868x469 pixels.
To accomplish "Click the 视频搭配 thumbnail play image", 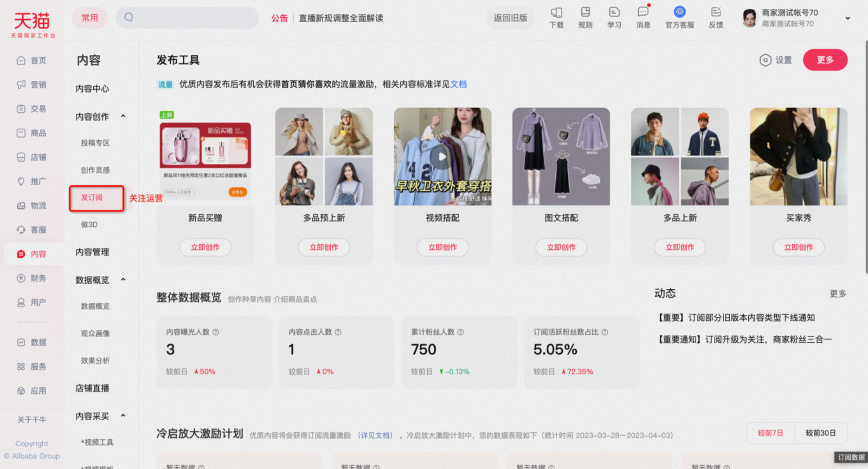I will 443,156.
